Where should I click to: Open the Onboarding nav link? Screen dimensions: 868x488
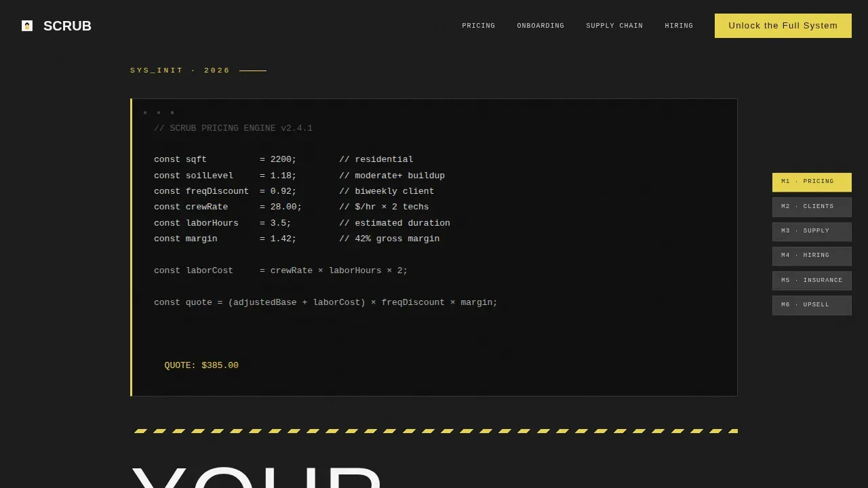click(x=540, y=26)
